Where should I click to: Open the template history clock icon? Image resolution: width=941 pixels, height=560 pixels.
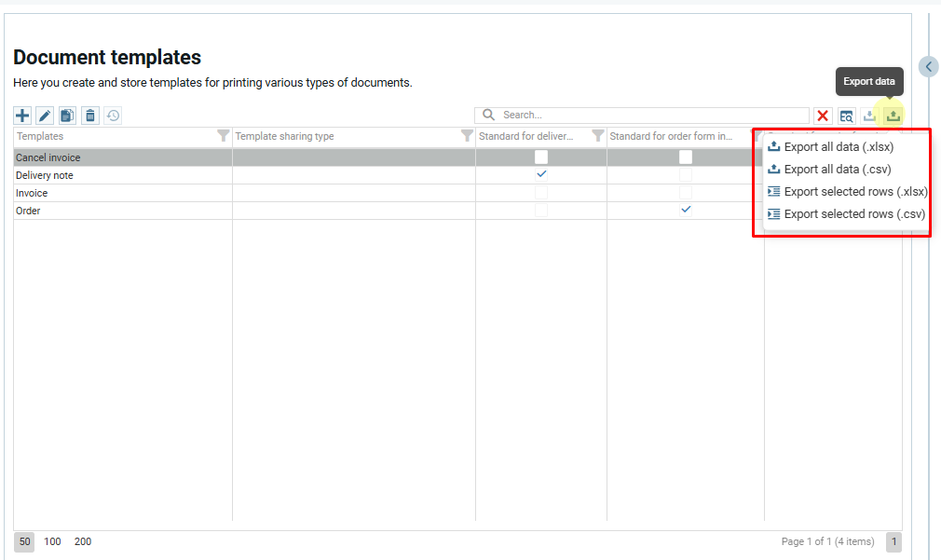point(112,116)
